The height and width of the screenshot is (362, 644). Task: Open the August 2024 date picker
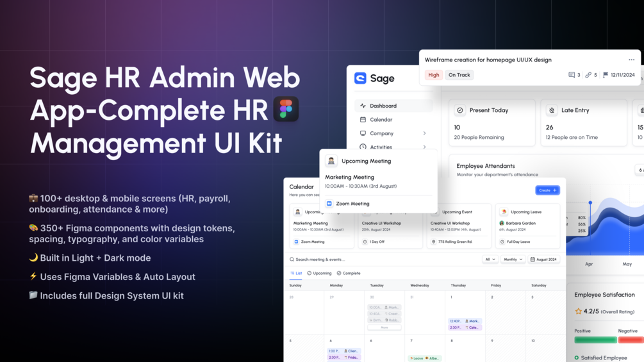pyautogui.click(x=543, y=259)
